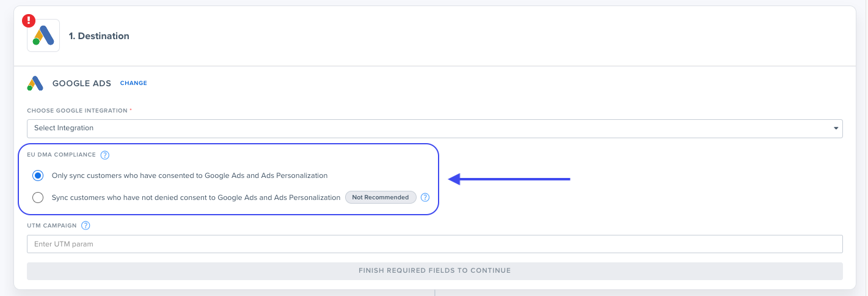Click the 'Sync customers who have not denied consent' label text

196,198
